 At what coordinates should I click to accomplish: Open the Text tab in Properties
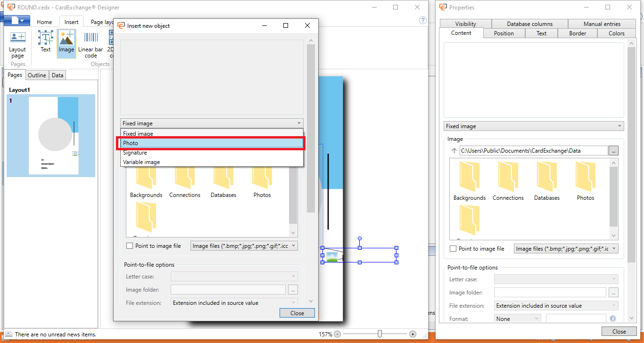pos(542,33)
